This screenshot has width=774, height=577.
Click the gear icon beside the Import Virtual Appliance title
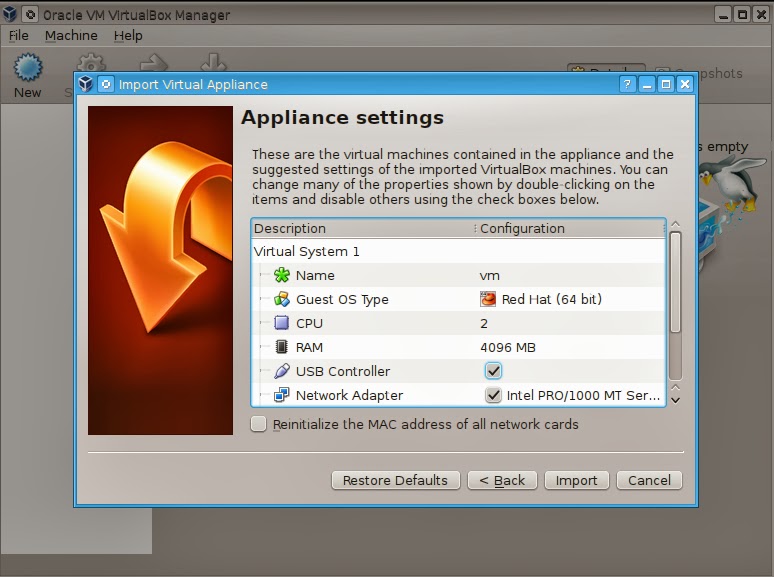click(x=106, y=84)
